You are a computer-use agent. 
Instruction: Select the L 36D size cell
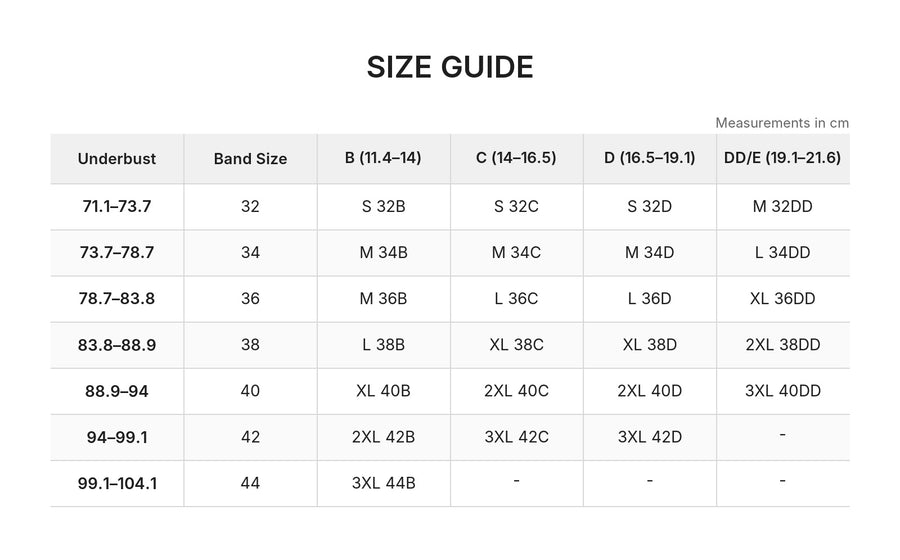click(650, 299)
